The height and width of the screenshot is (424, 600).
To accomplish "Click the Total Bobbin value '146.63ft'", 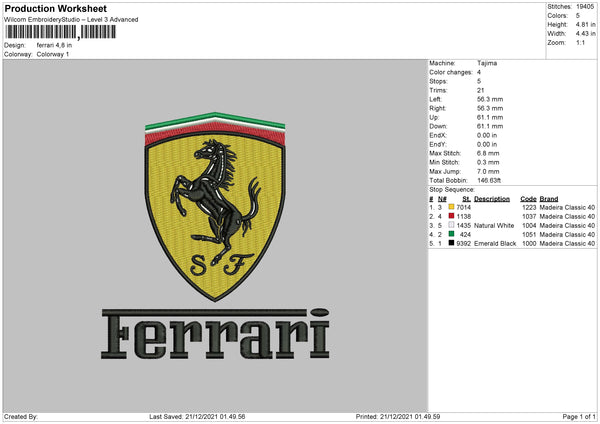I will point(489,181).
